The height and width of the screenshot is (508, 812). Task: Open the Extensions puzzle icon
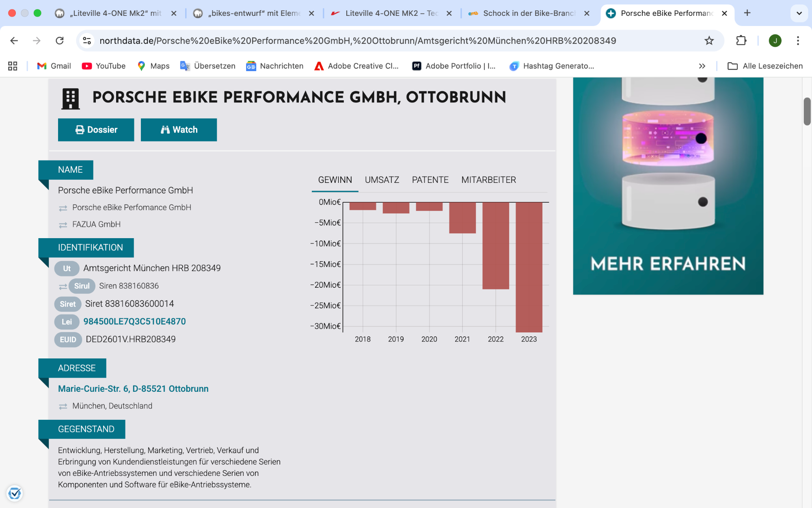pos(741,41)
